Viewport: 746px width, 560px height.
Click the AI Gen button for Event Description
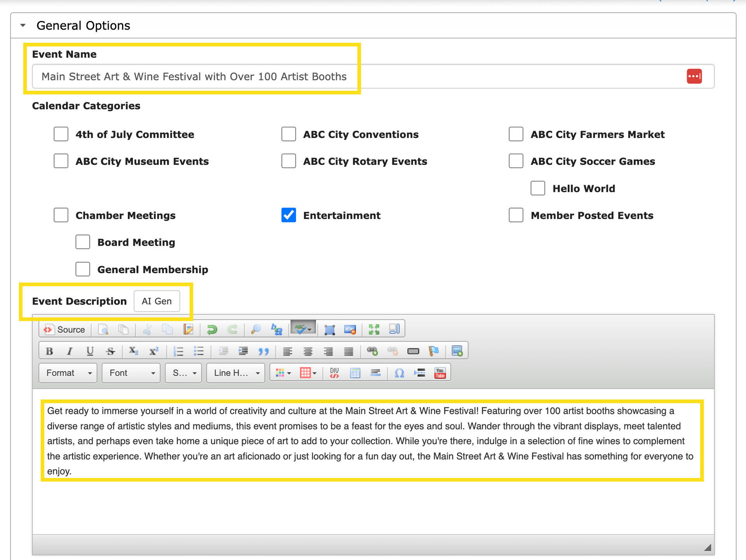[157, 301]
